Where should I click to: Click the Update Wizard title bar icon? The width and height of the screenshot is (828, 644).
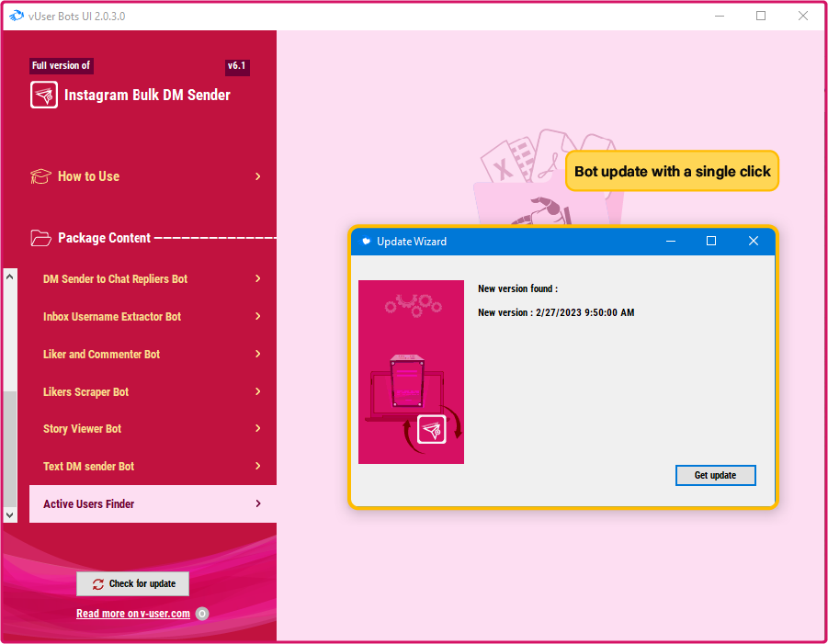[x=366, y=242]
